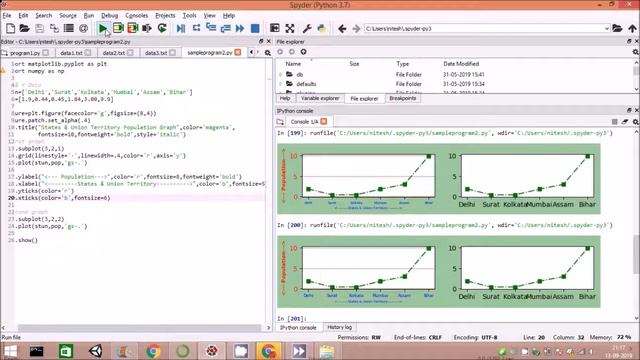The image size is (640, 360).
Task: Switch to program1.py editor tab
Action: (24, 53)
